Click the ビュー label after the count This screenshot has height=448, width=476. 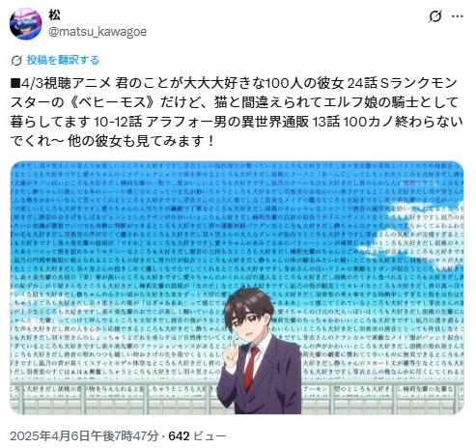click(x=210, y=436)
